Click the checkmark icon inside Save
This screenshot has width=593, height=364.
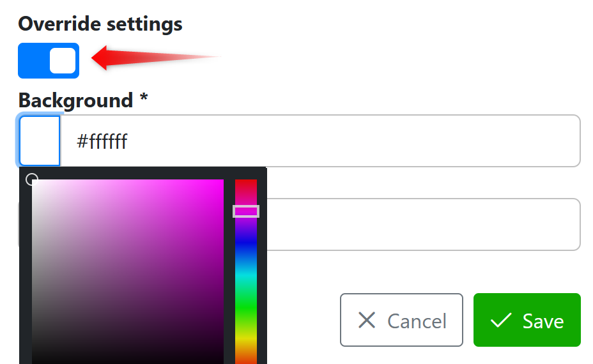pos(501,320)
